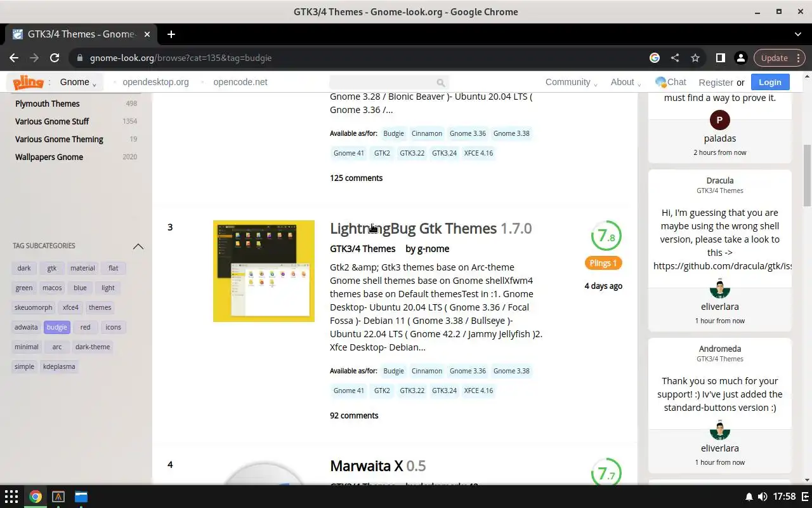Click the Plings 1 badge
This screenshot has width=812, height=508.
click(603, 263)
